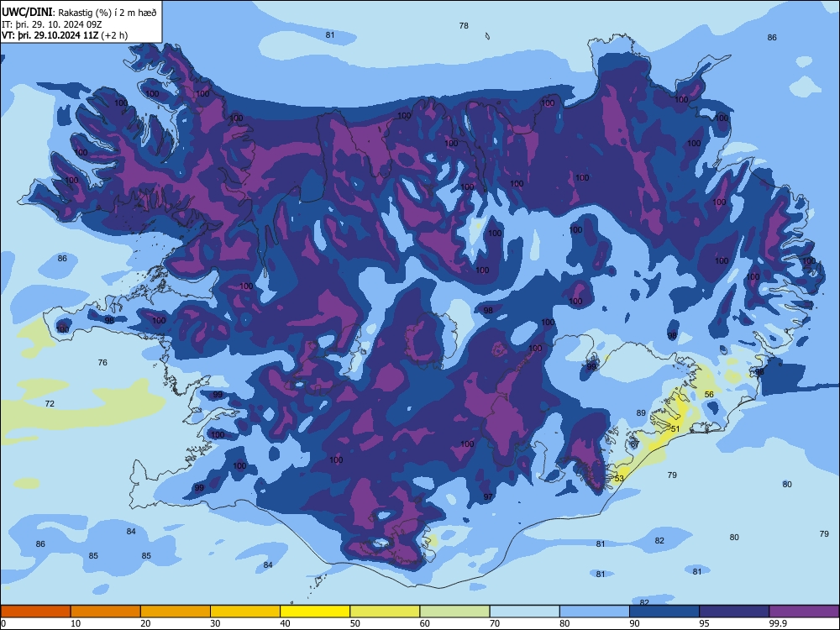Click the 0–10 dark orange legend swatch

pos(35,612)
